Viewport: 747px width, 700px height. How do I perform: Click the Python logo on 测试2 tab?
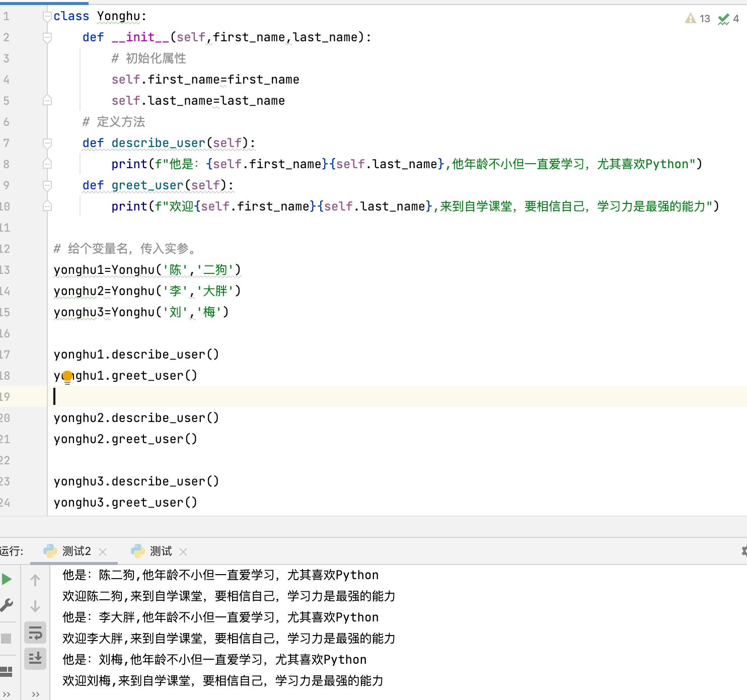coord(50,551)
